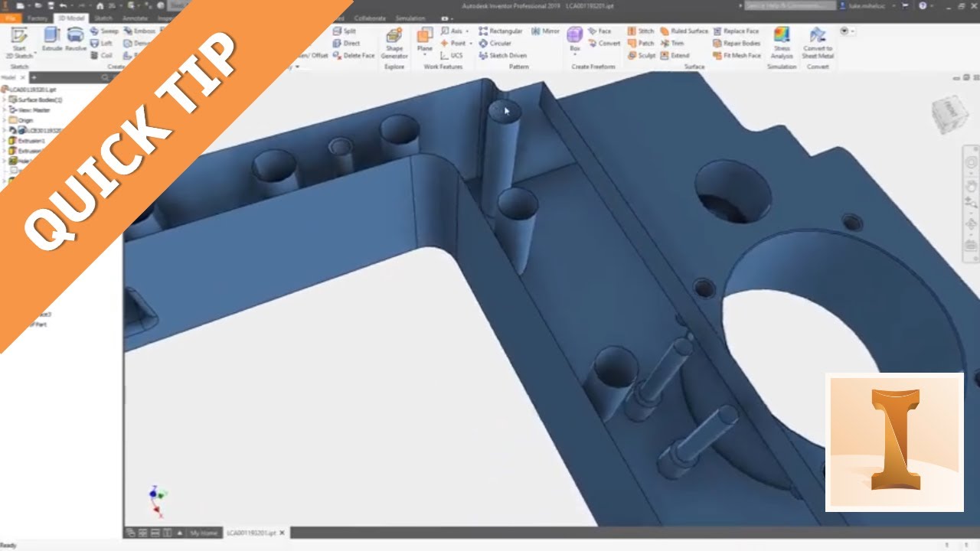Create a UCS
Screen dimensions: 980x551
click(452, 55)
